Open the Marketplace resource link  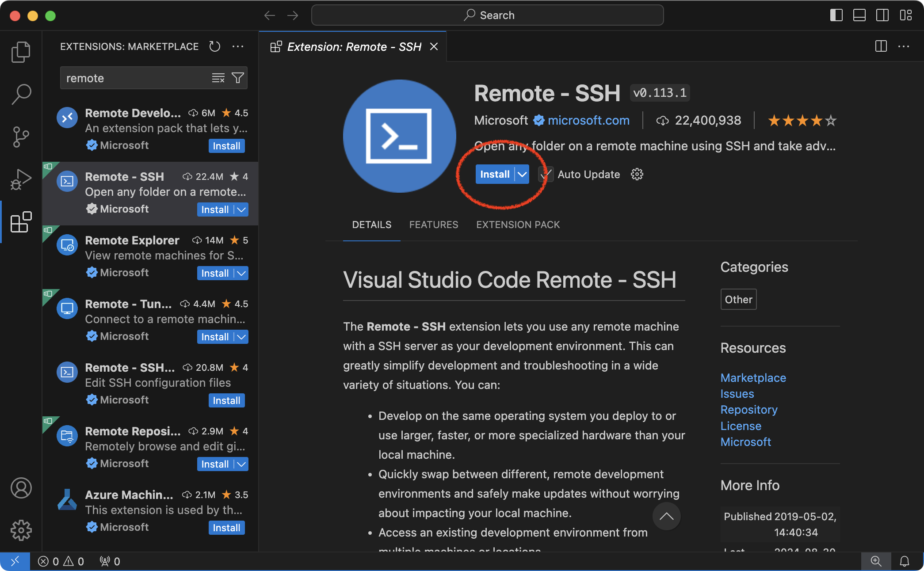[753, 378]
